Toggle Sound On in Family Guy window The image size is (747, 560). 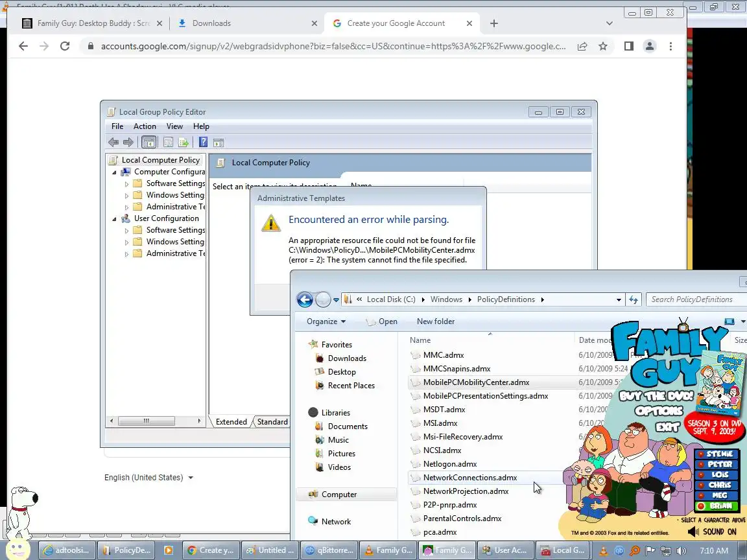pos(713,531)
